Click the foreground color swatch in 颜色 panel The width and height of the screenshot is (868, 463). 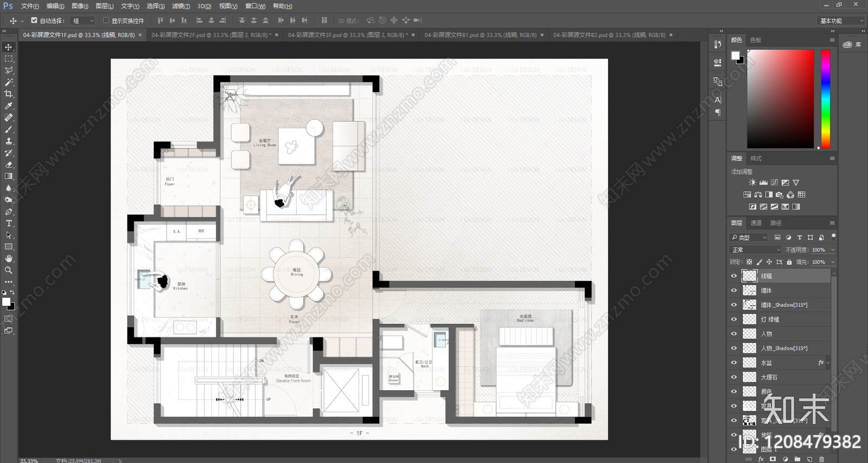click(x=736, y=55)
